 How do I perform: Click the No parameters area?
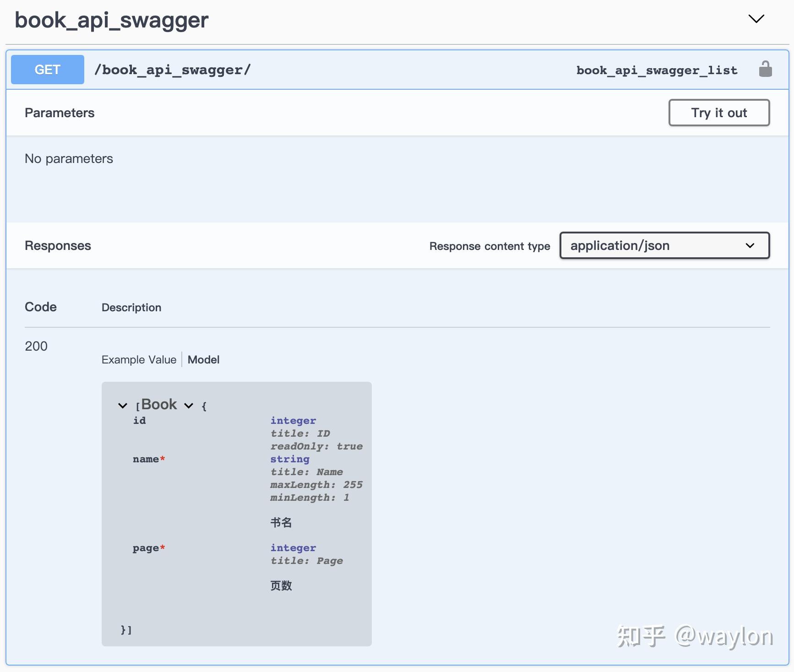69,158
